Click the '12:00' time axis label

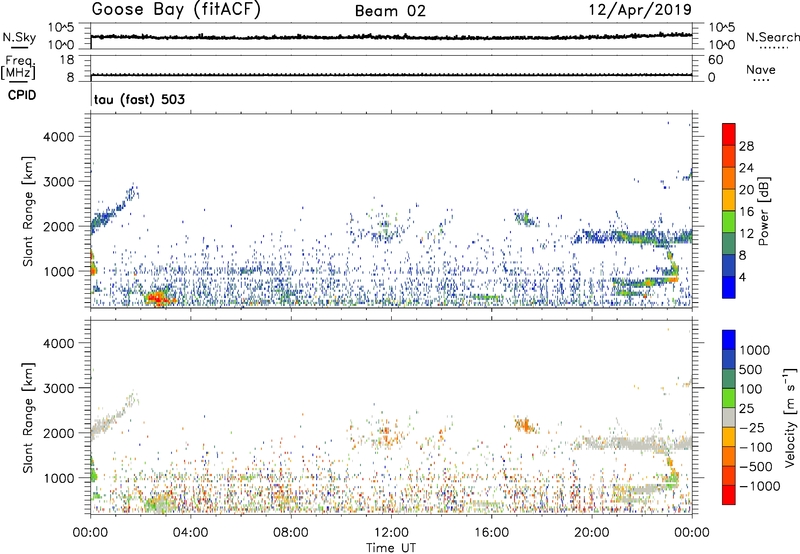click(x=391, y=533)
